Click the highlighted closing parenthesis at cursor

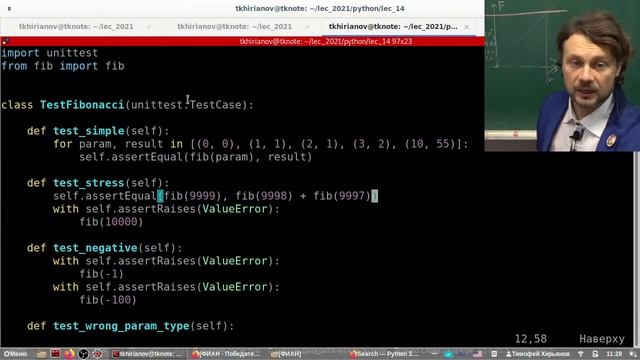coord(375,196)
